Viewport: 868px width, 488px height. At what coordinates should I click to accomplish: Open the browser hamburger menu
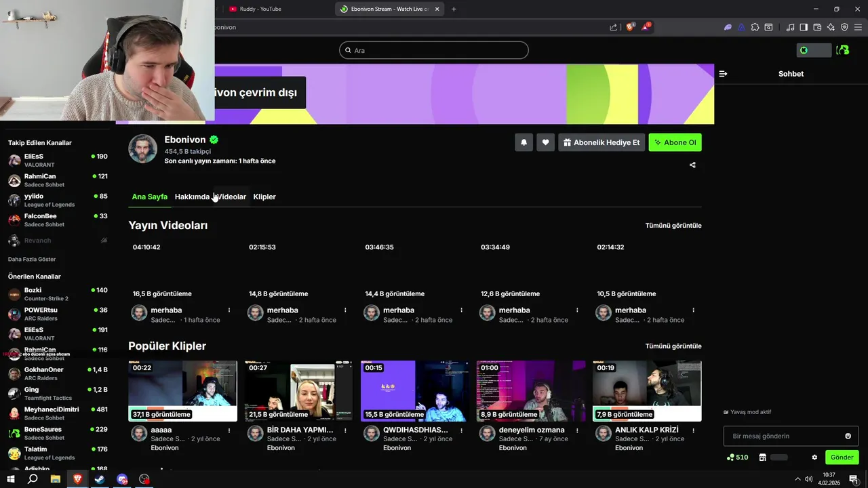[858, 27]
